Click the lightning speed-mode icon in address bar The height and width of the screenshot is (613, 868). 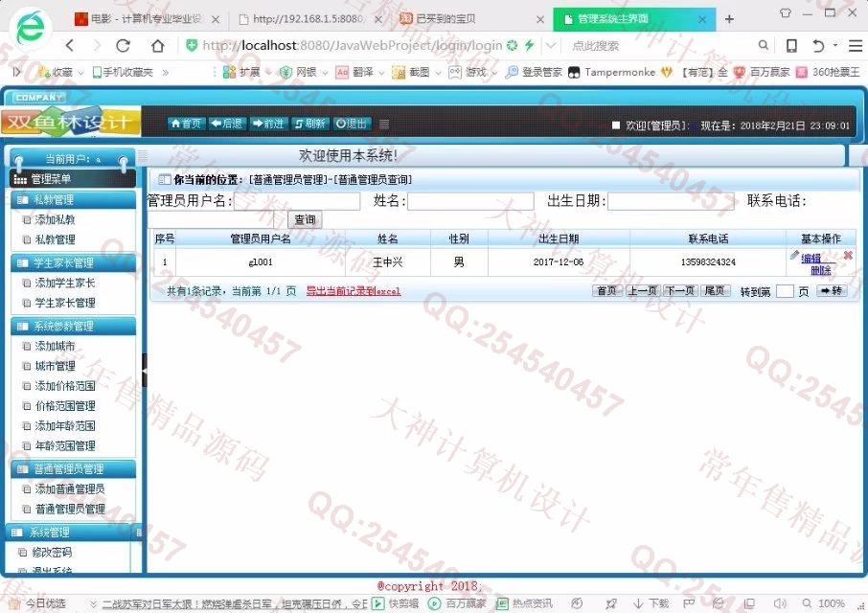pyautogui.click(x=530, y=45)
